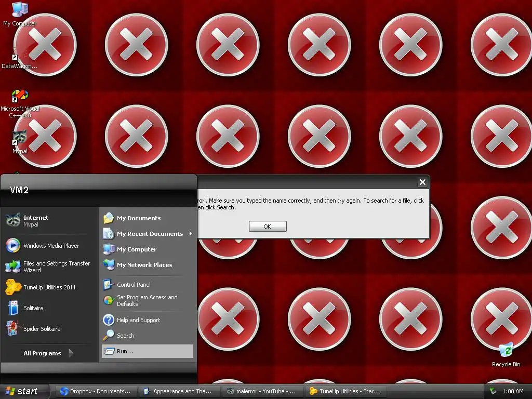
Task: Select Search in the Start menu
Action: [148, 335]
